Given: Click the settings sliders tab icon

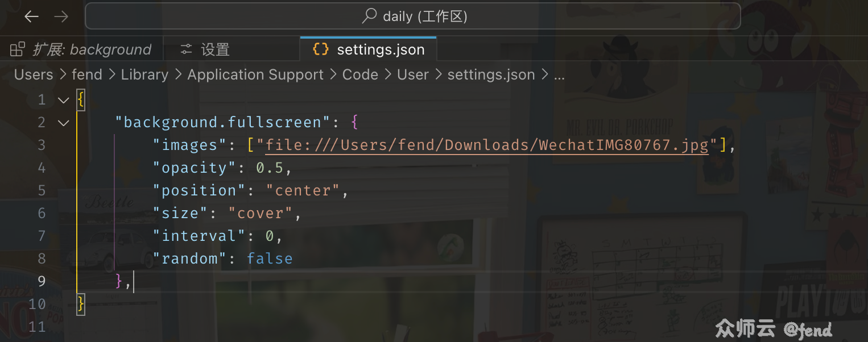Looking at the screenshot, I should click(x=186, y=49).
